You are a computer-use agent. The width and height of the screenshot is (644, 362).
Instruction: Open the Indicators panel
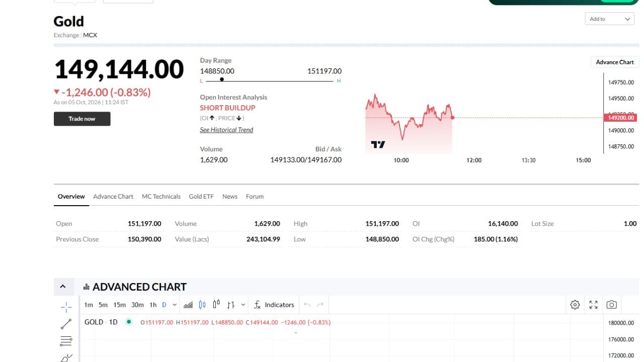click(274, 305)
